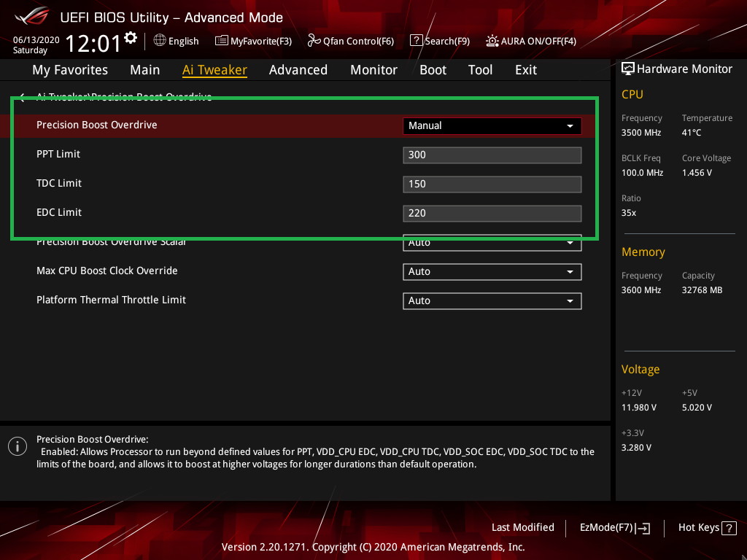Viewport: 747px width, 560px height.
Task: Open the MyFavorite(F3) list icon
Action: click(221, 41)
